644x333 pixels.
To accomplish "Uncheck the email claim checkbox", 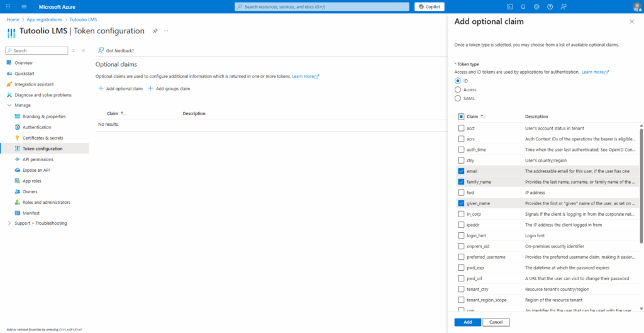I will pos(461,171).
